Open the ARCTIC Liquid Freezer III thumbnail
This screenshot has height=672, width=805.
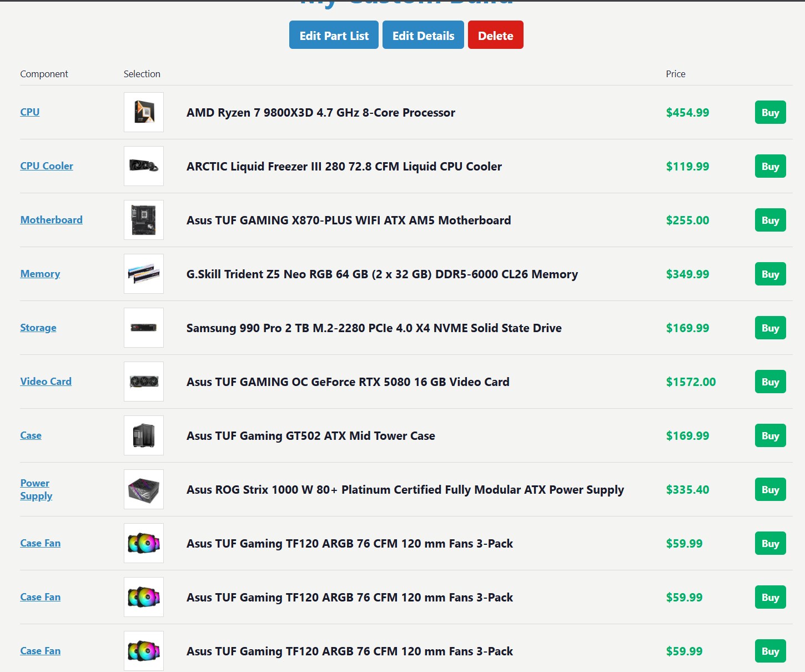coord(144,166)
